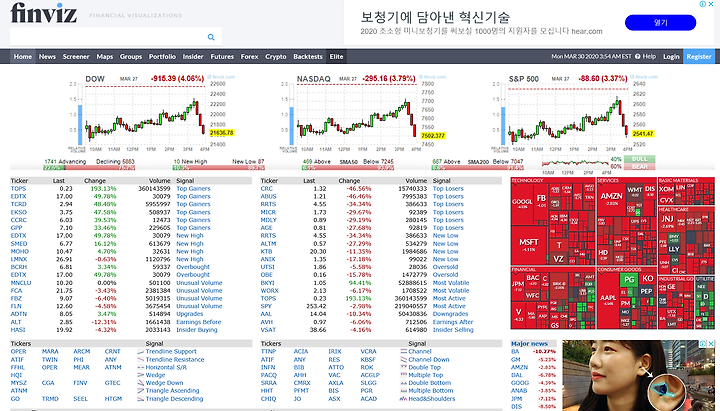Open the Portfolio menu item

point(162,56)
